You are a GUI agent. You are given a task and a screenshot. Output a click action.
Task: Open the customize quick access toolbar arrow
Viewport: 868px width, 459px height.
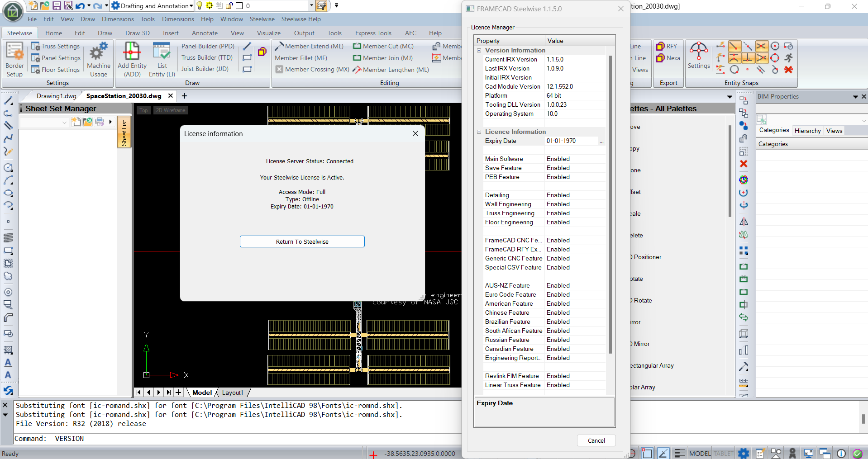point(336,5)
